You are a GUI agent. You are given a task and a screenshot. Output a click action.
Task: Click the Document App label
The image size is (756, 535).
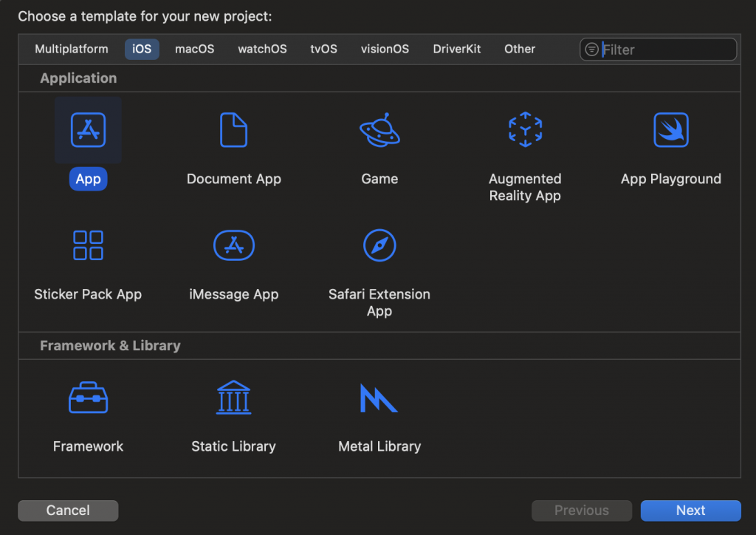(234, 179)
